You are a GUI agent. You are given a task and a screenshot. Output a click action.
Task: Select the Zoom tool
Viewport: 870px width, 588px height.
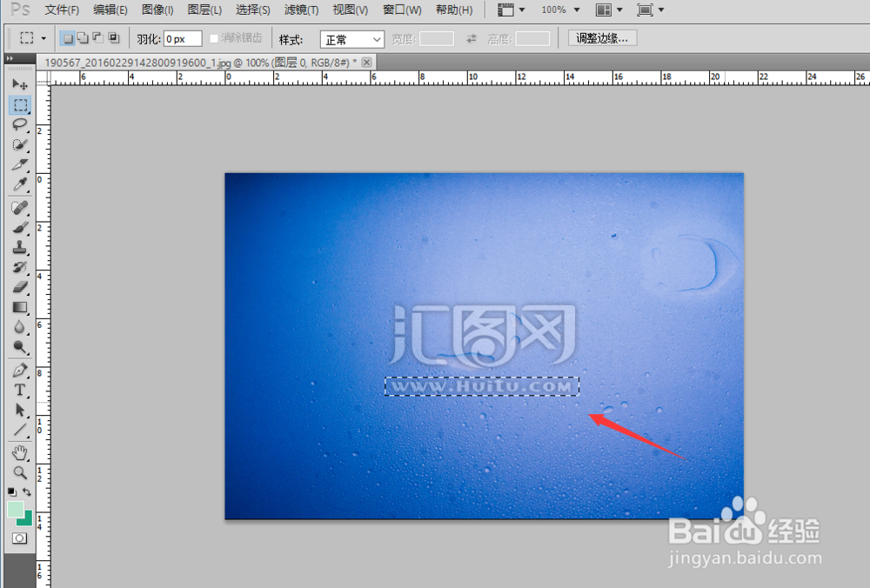(x=20, y=472)
